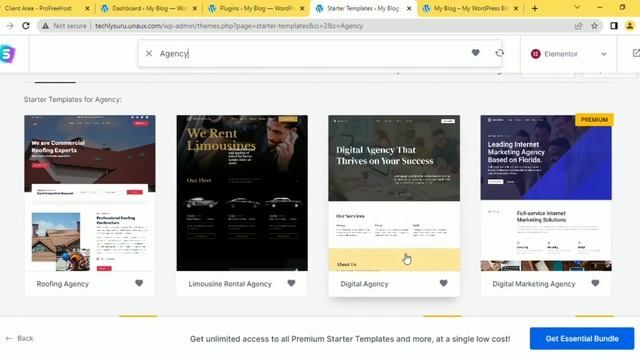Show favorite templates via search bar heart icon
The image size is (640, 360).
[x=476, y=53]
